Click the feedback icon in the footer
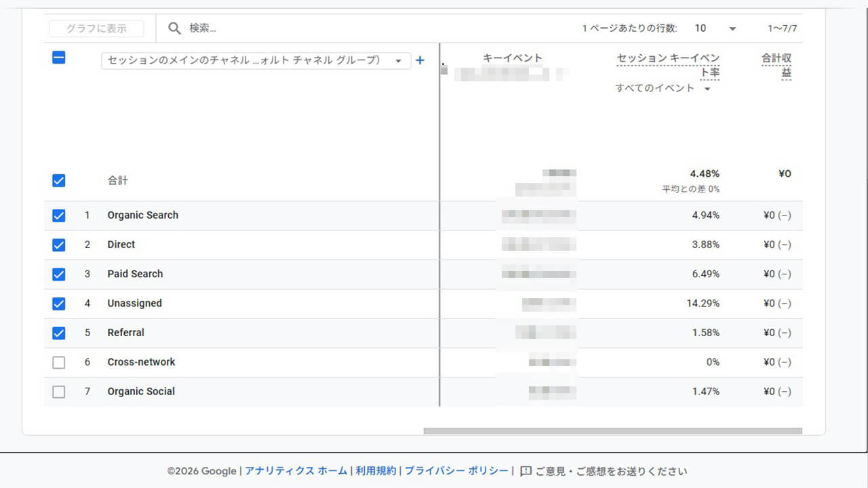The height and width of the screenshot is (488, 868). [x=526, y=471]
